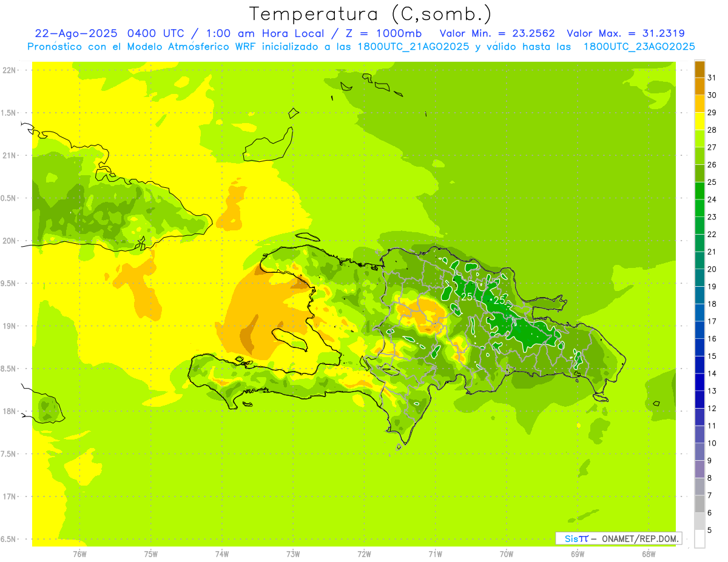The height and width of the screenshot is (562, 728).
Task: Click the brown legend swatch above label 31
Action: click(x=699, y=69)
